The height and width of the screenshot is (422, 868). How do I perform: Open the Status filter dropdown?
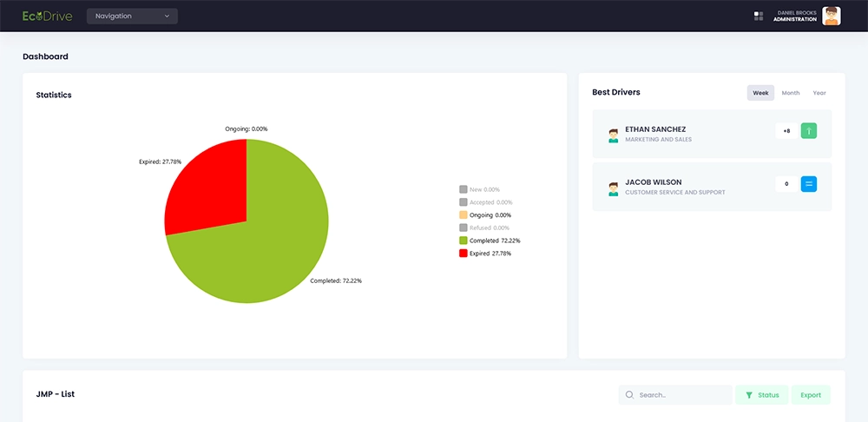(762, 395)
